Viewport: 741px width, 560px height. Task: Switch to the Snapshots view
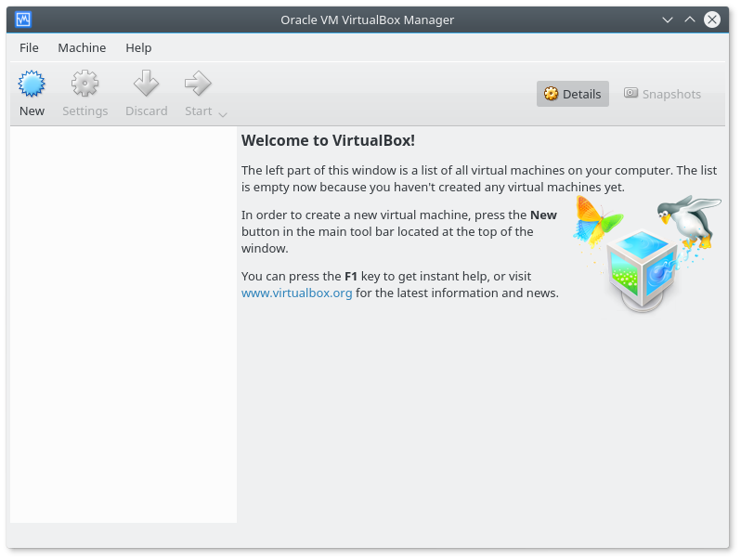[x=662, y=94]
